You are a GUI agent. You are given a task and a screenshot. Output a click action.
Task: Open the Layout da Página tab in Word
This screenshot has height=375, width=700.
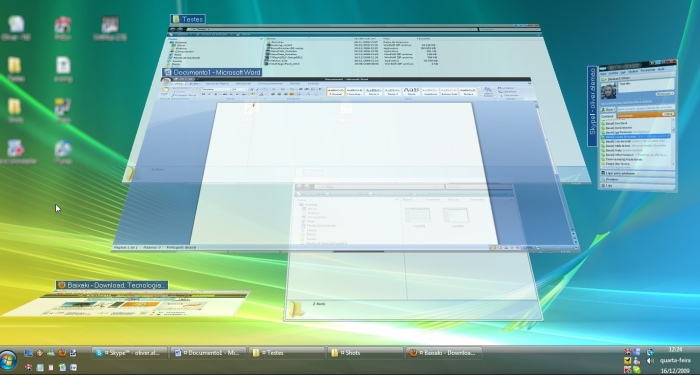pyautogui.click(x=217, y=83)
